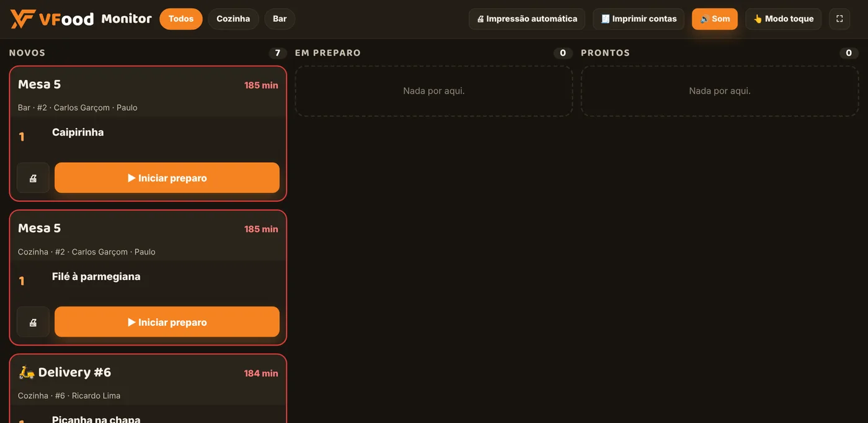Start preparing the Caipirinha order
Image resolution: width=868 pixels, height=423 pixels.
[x=167, y=178]
